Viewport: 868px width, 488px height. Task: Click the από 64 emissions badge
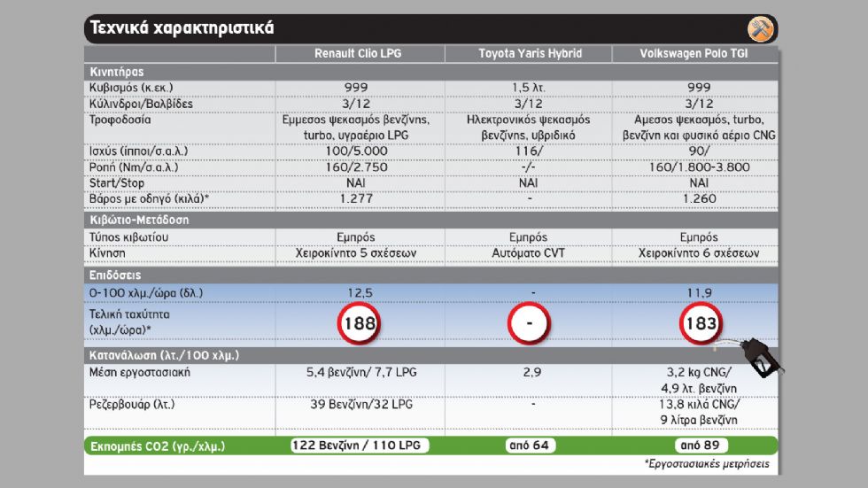531,445
